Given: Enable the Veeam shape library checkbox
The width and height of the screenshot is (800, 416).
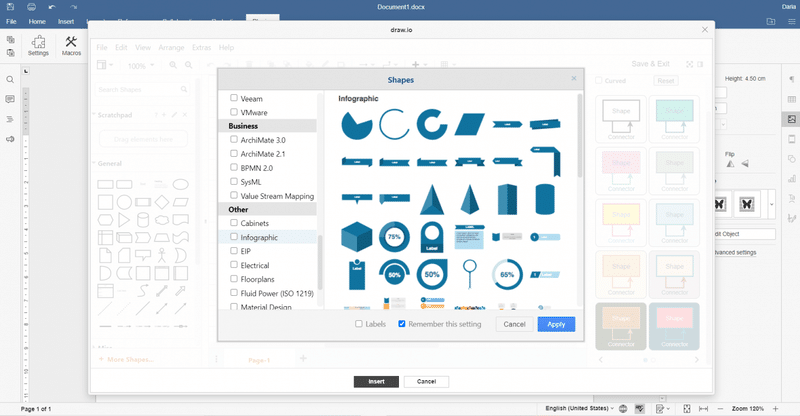Looking at the screenshot, I should click(x=234, y=97).
